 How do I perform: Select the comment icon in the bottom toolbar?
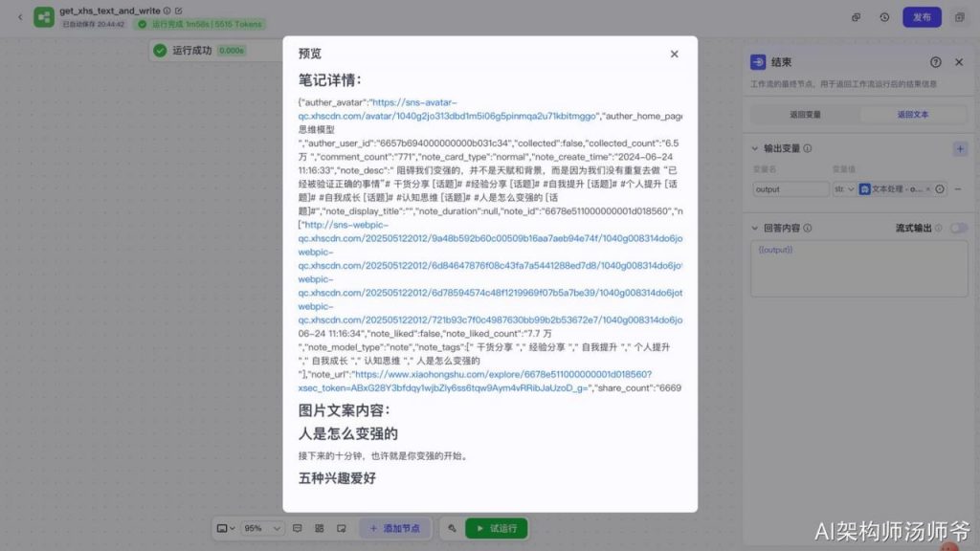[298, 528]
